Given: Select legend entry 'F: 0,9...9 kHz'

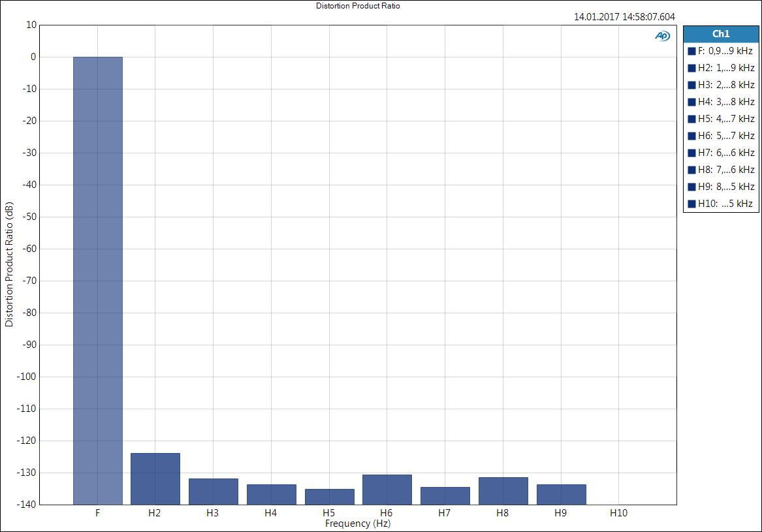Looking at the screenshot, I should (x=721, y=51).
